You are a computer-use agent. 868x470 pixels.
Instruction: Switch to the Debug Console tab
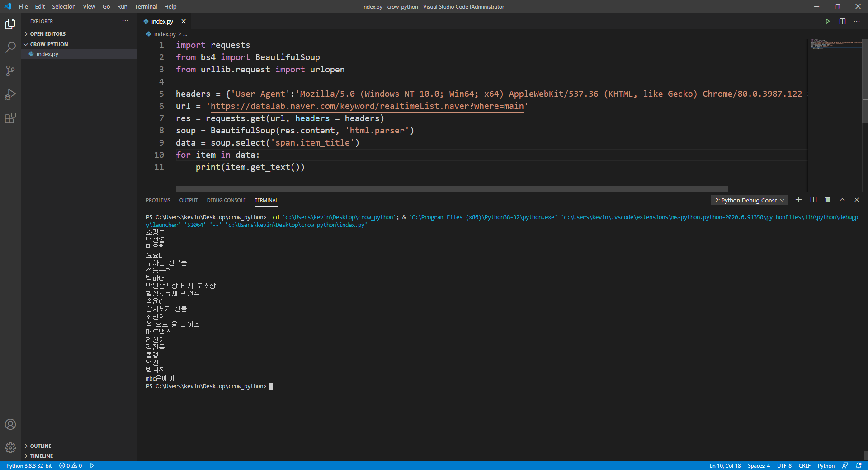pyautogui.click(x=226, y=200)
